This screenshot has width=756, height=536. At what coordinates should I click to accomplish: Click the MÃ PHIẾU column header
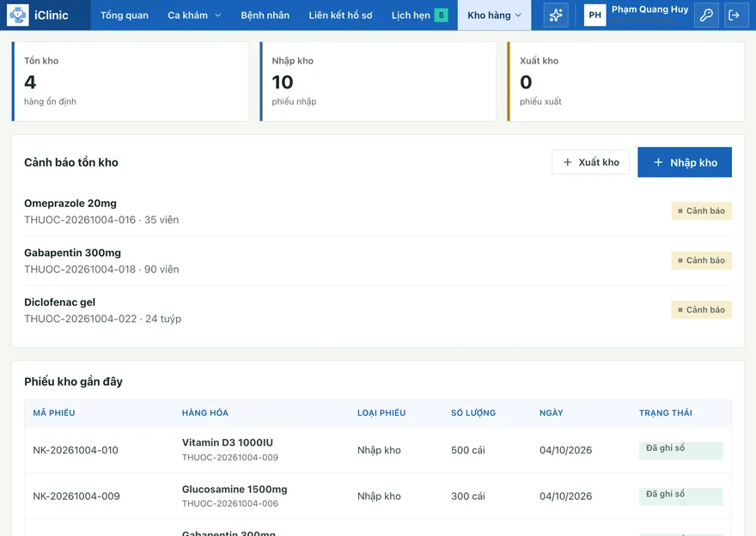pyautogui.click(x=54, y=412)
